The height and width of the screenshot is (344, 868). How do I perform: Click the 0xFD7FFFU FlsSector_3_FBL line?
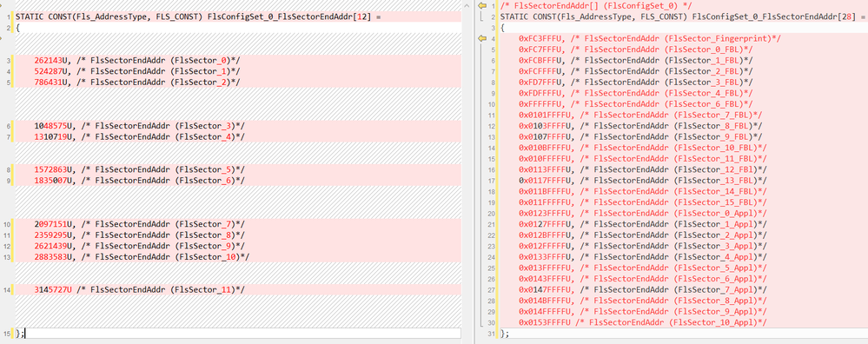684,83
